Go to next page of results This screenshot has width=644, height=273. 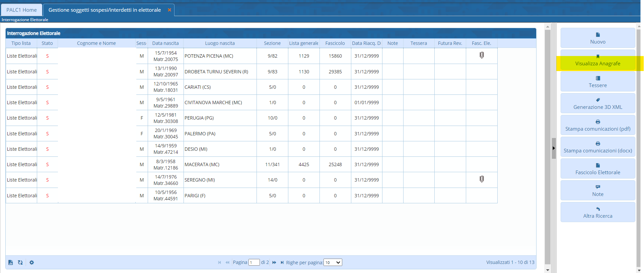click(x=274, y=263)
